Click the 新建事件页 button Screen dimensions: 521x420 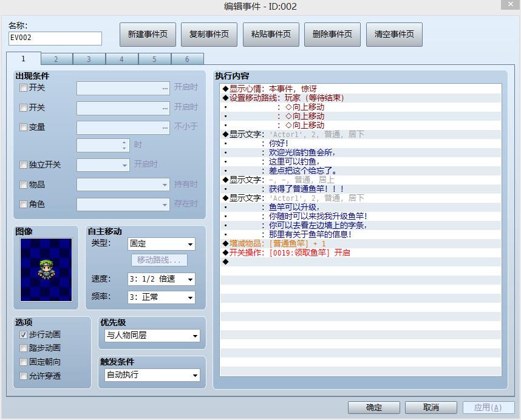pos(148,34)
